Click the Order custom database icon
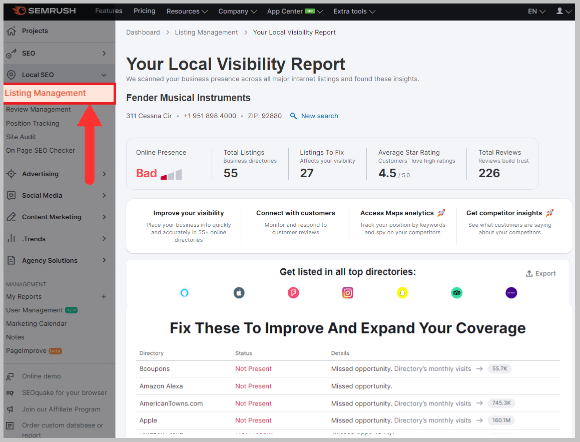 pos(10,426)
